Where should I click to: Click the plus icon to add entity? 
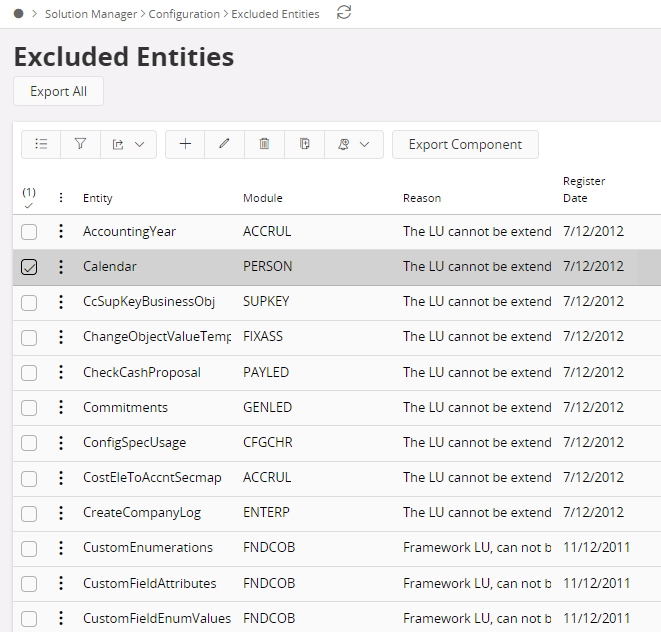(185, 144)
